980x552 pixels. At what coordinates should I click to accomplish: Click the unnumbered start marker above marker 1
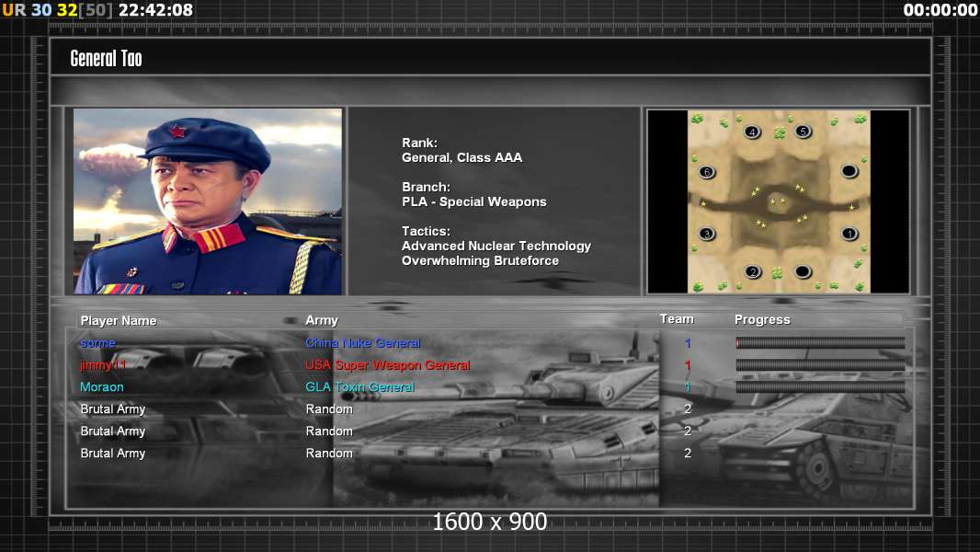[849, 171]
